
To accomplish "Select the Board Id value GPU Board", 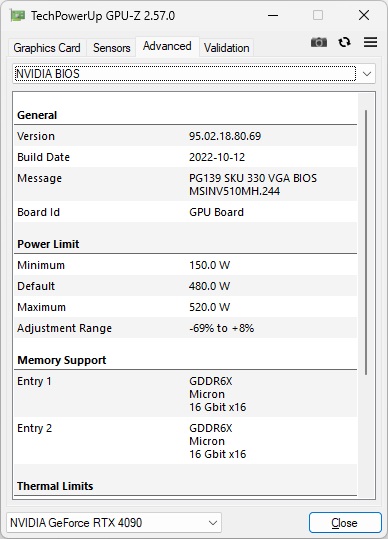I will point(217,212).
